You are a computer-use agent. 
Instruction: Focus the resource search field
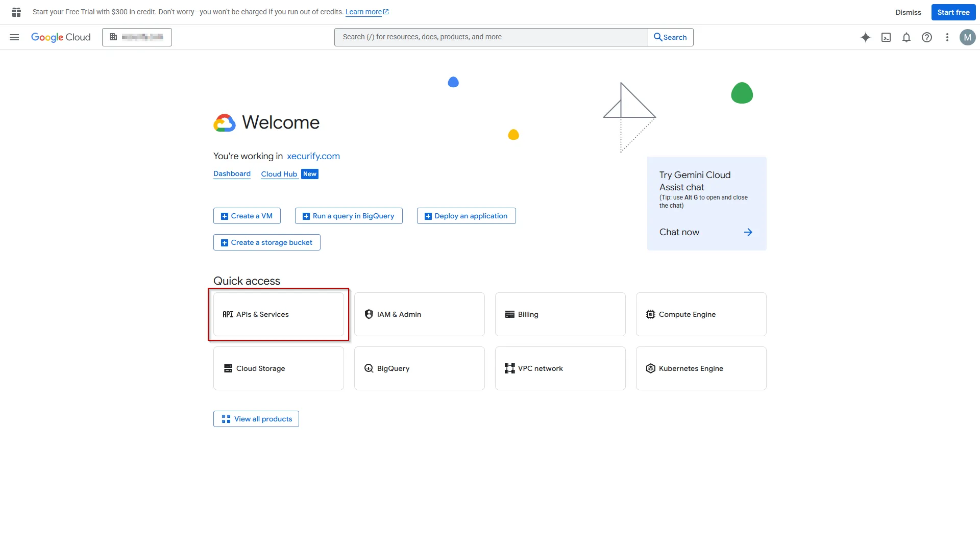[x=491, y=37]
